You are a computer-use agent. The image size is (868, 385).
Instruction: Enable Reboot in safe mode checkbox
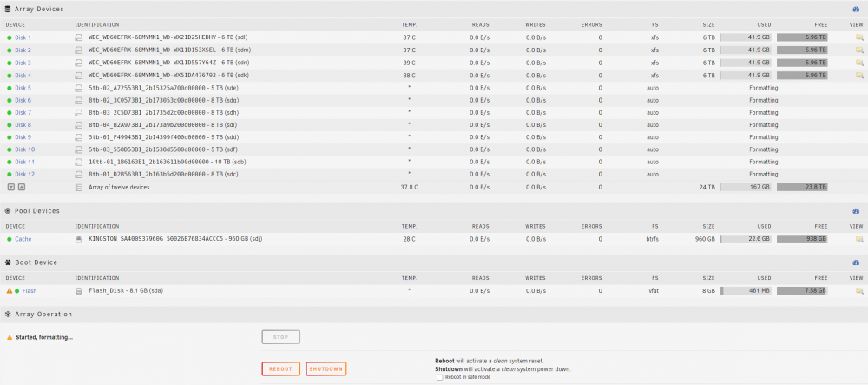click(439, 377)
